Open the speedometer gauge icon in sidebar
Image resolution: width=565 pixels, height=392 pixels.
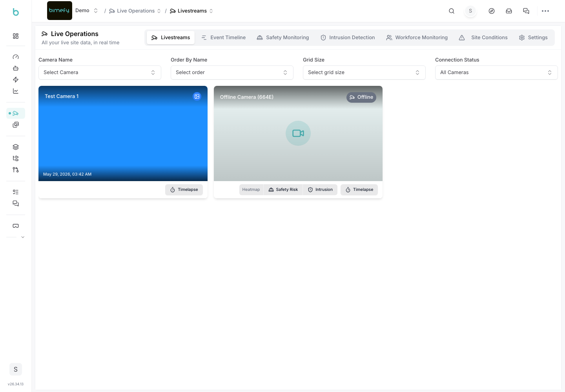[16, 57]
